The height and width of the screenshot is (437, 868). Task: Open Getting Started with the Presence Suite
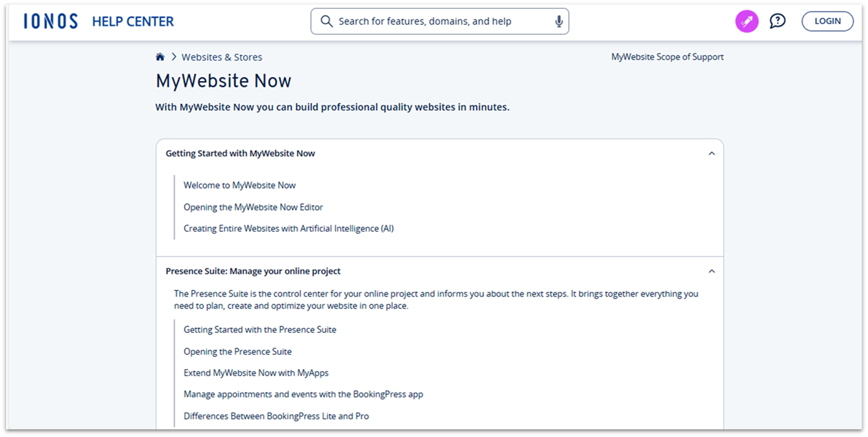click(260, 329)
